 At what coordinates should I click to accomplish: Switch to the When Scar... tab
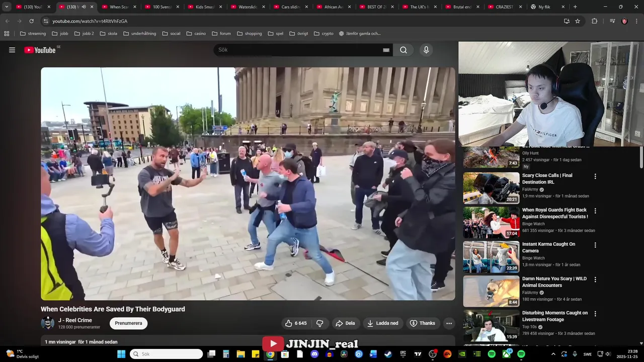click(119, 7)
